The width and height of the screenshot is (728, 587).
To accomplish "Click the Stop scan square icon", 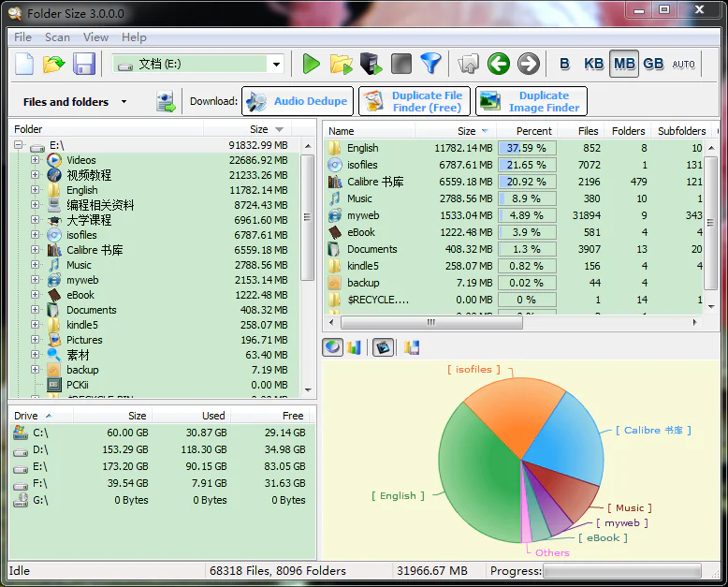I will coord(400,64).
